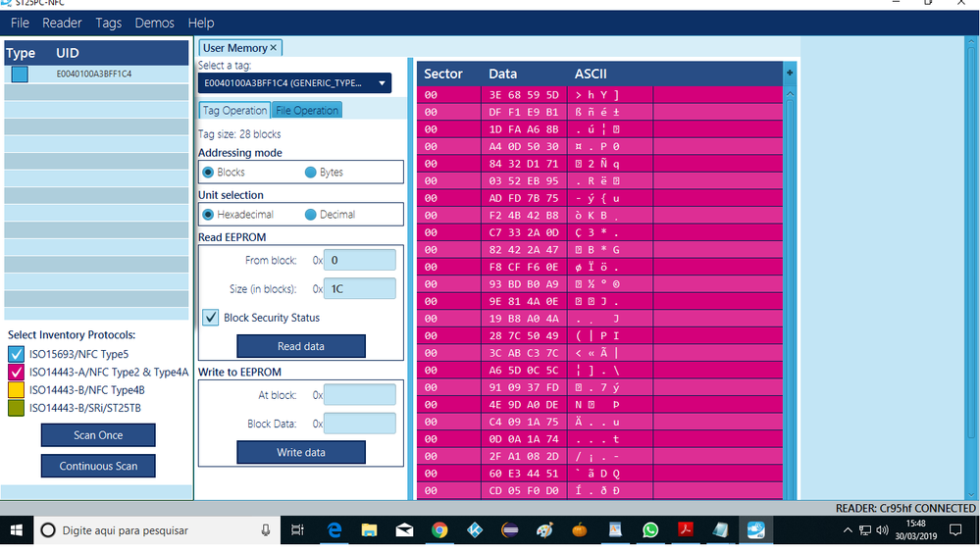Click data cell '3E 68 59 5D'
Image resolution: width=980 pixels, height=551 pixels.
(x=525, y=95)
